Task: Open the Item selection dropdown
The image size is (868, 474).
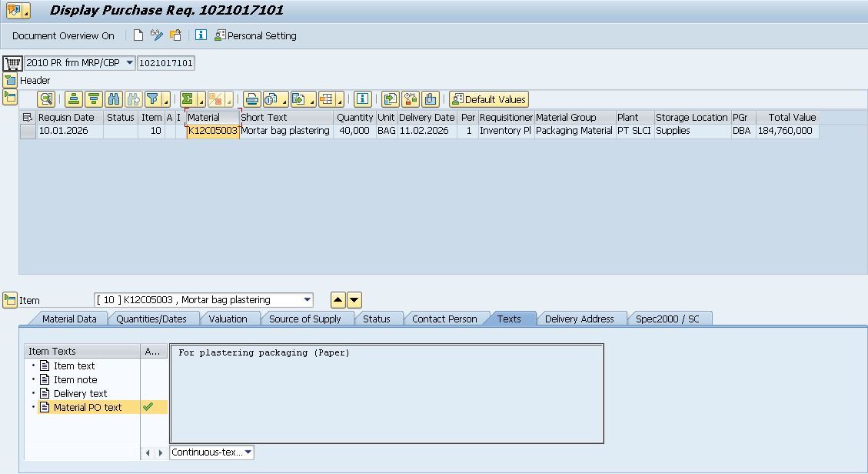Action: point(308,300)
